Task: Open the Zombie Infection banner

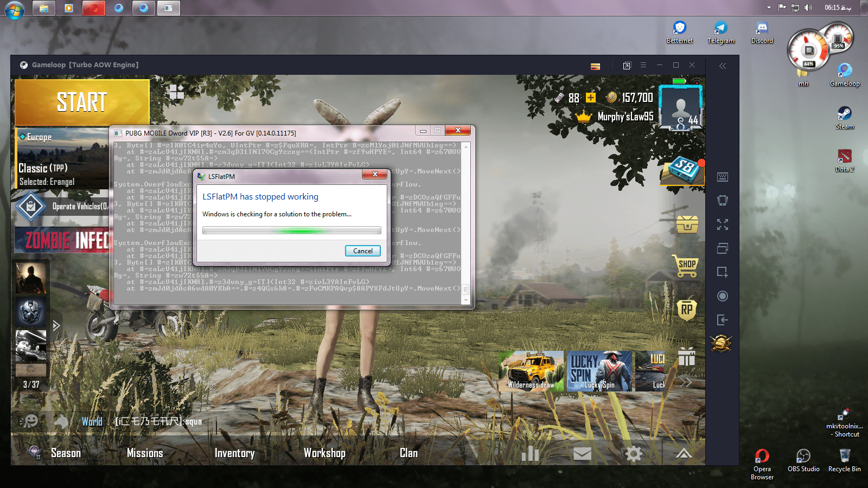Action: (62, 240)
